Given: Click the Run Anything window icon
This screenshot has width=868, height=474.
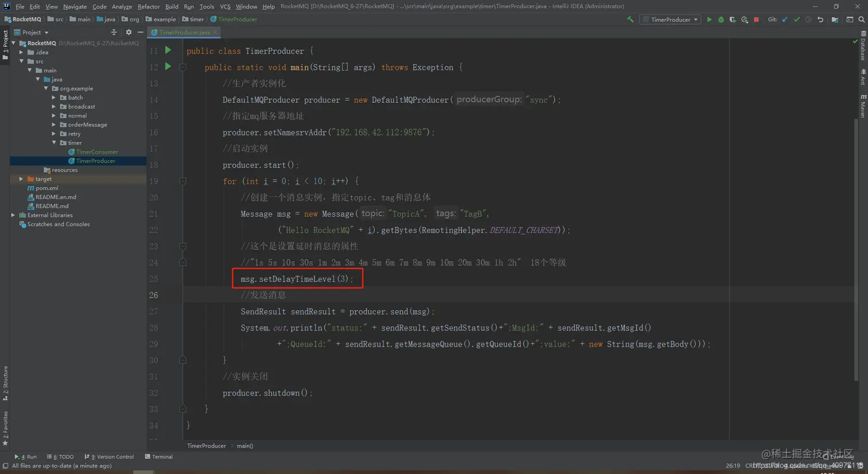Looking at the screenshot, I should (850, 20).
